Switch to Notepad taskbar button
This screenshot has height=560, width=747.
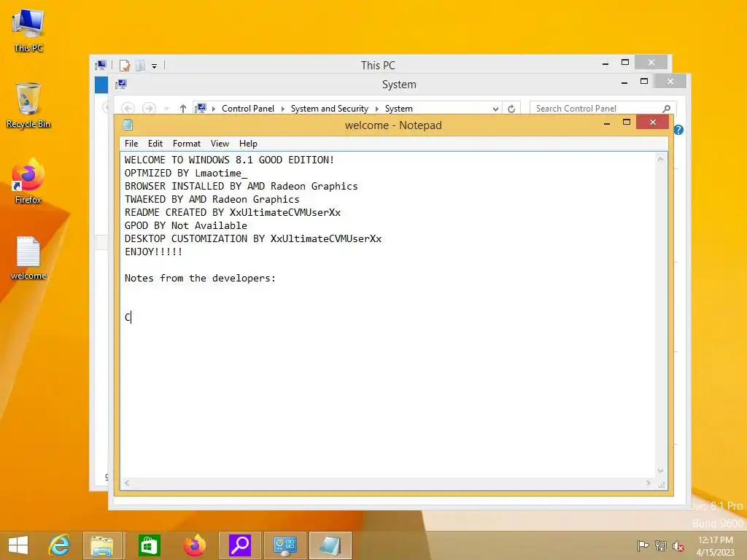click(330, 545)
